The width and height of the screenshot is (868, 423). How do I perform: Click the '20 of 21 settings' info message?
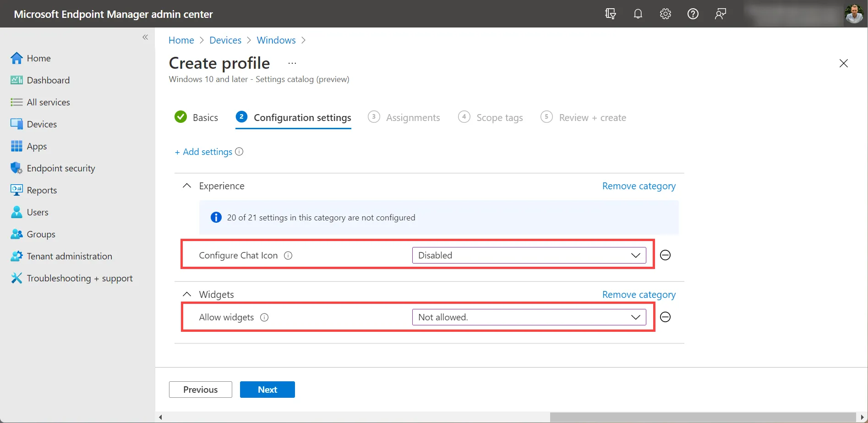[x=439, y=218]
